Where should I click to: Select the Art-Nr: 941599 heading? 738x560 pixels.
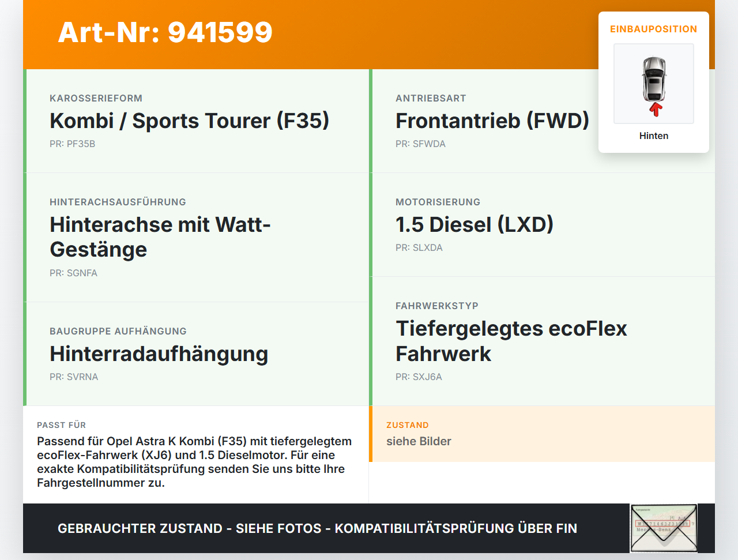click(165, 32)
